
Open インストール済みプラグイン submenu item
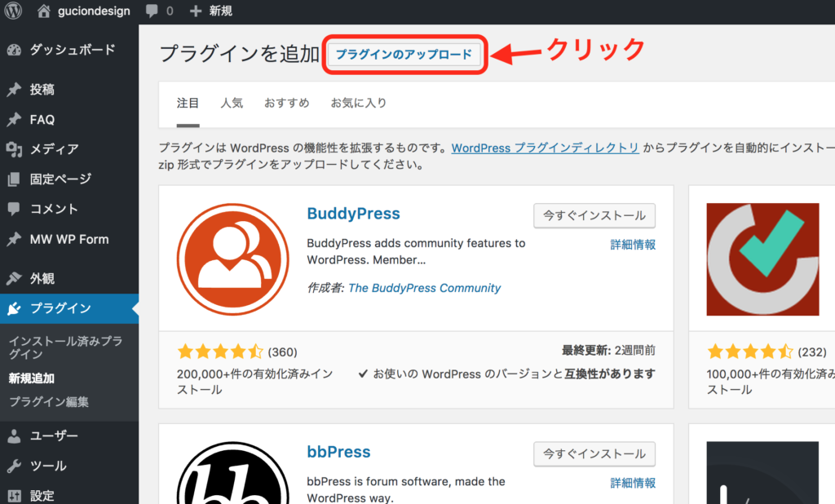[65, 347]
